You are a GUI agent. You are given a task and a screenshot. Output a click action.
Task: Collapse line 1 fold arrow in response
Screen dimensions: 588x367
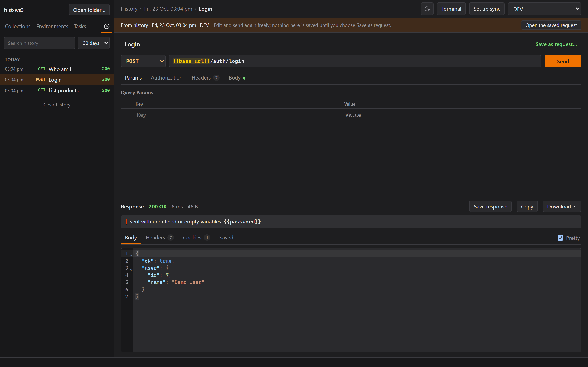(131, 255)
